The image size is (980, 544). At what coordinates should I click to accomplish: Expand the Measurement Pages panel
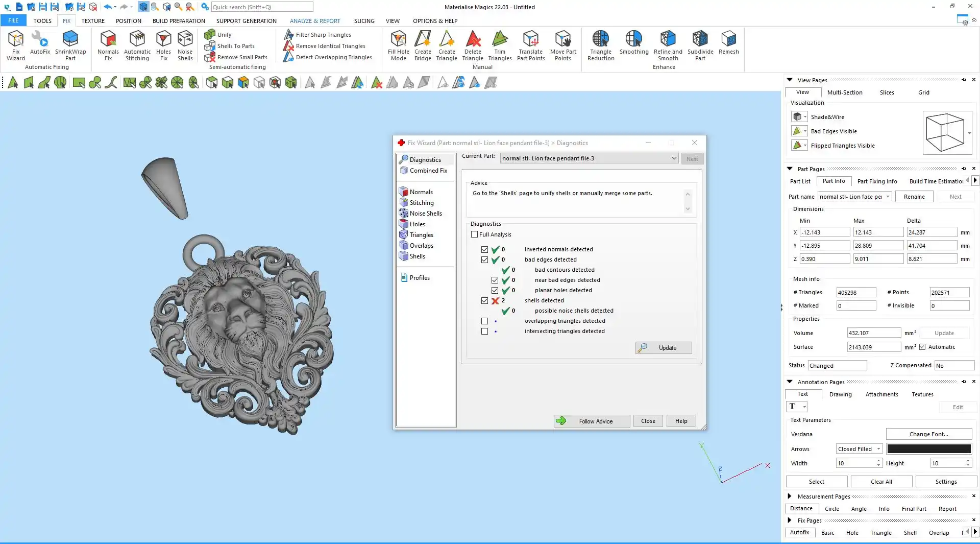pyautogui.click(x=790, y=496)
